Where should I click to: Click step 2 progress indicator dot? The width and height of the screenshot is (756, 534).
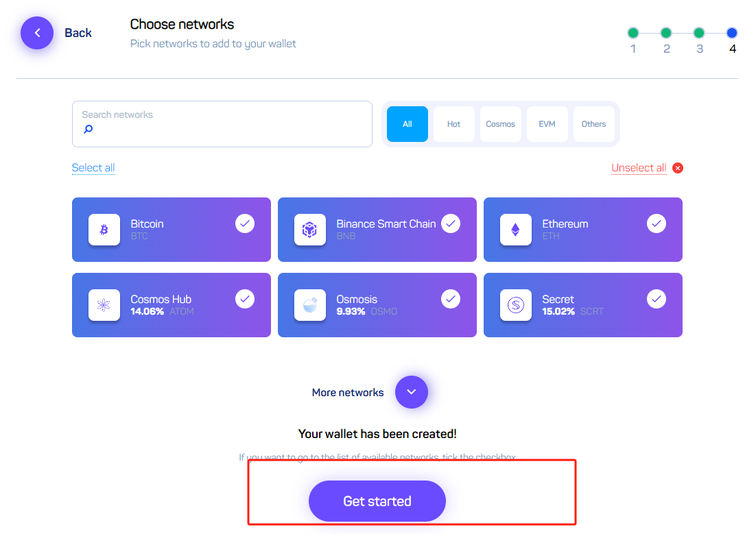[x=666, y=33]
